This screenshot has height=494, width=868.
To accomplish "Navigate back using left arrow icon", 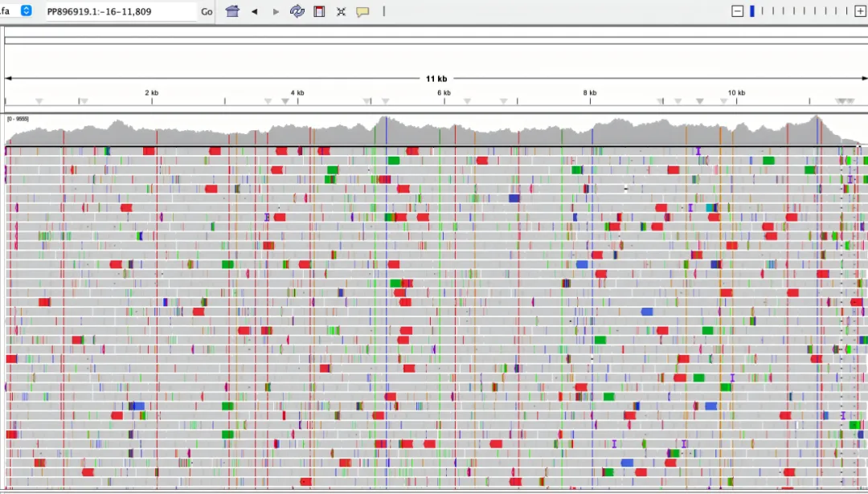I will pos(253,11).
